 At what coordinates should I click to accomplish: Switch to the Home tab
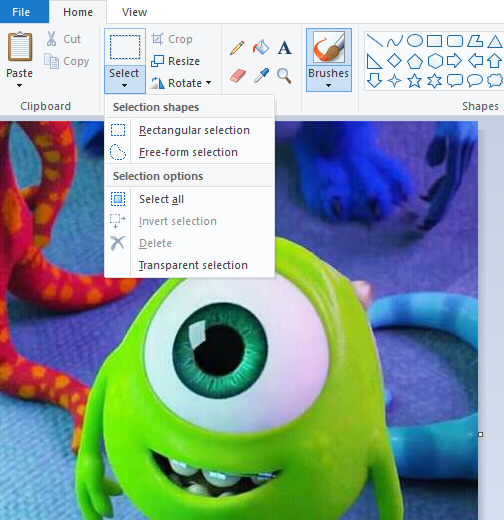(x=78, y=12)
